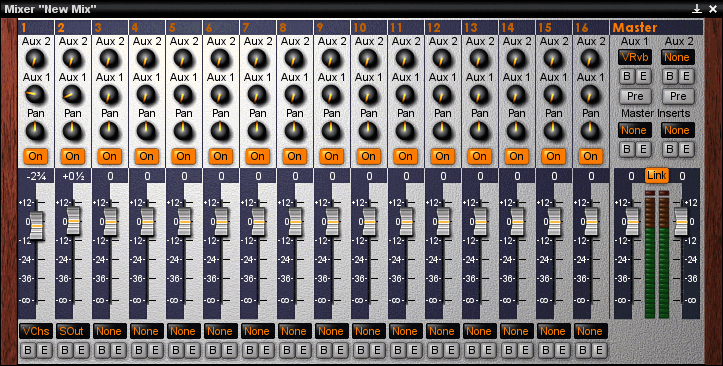Click Master right volume fader handle

[x=681, y=222]
